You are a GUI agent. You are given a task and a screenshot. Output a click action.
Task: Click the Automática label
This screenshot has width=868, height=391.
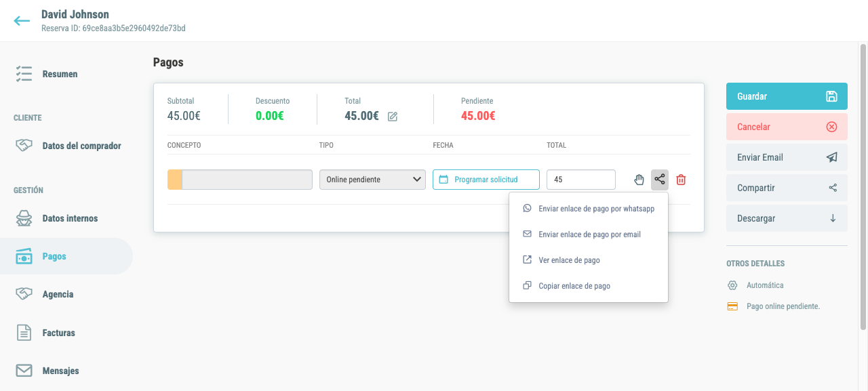(x=765, y=285)
